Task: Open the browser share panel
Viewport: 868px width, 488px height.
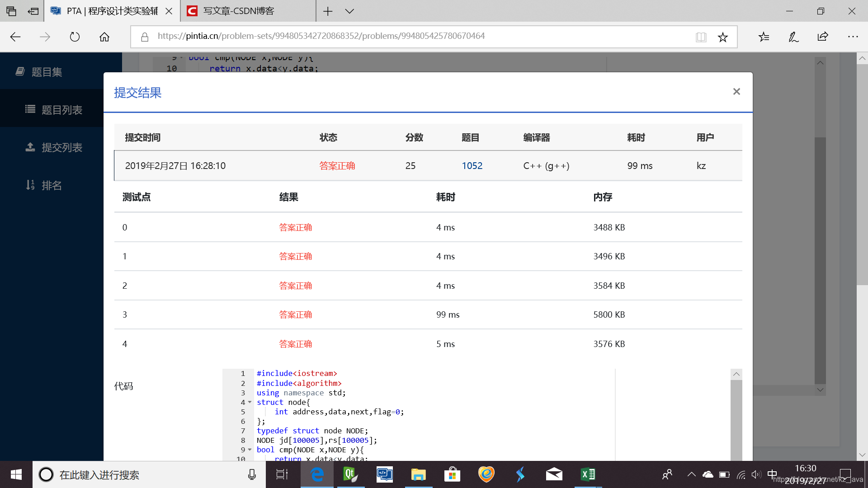Action: click(x=823, y=37)
